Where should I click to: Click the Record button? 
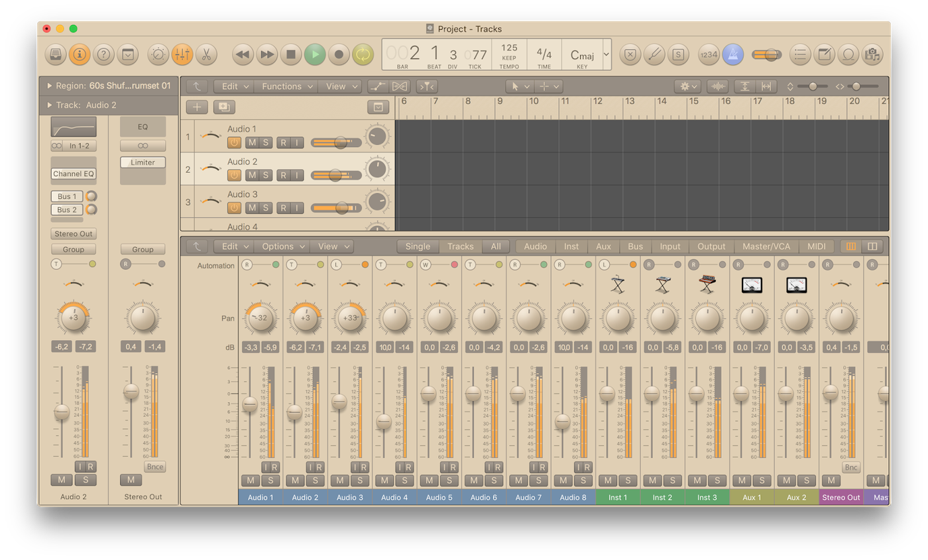(x=339, y=54)
